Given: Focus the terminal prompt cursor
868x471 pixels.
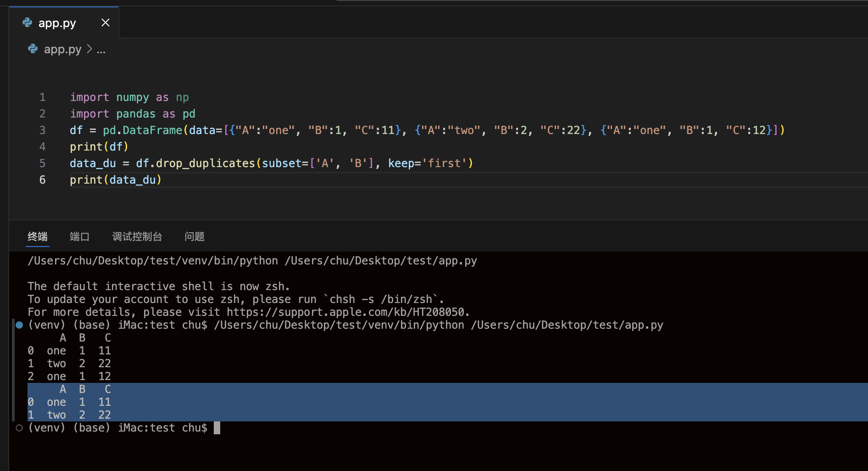Looking at the screenshot, I should click(217, 428).
